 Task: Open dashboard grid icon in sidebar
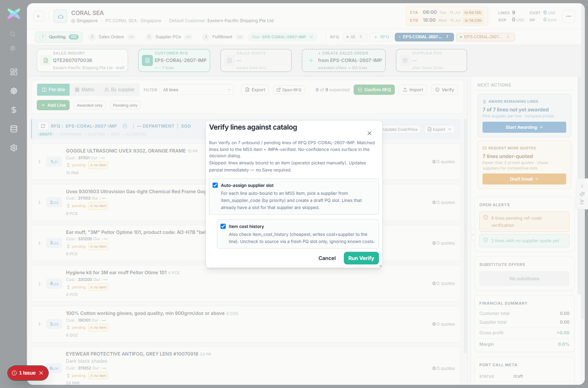click(14, 72)
